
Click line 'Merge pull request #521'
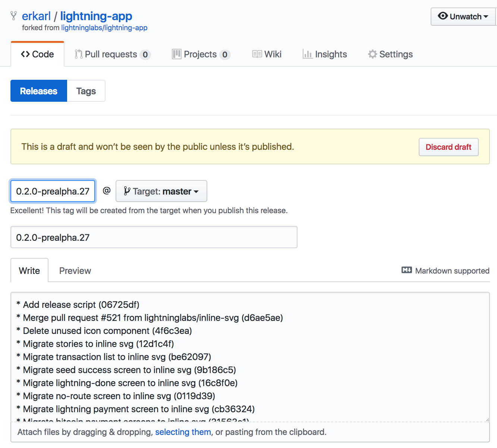point(150,318)
